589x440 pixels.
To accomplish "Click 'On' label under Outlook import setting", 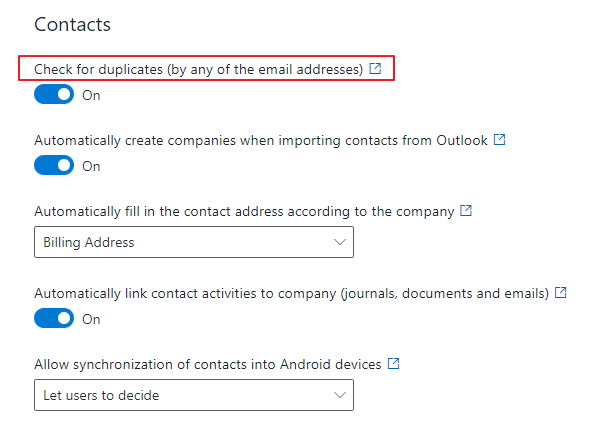I will tap(91, 166).
